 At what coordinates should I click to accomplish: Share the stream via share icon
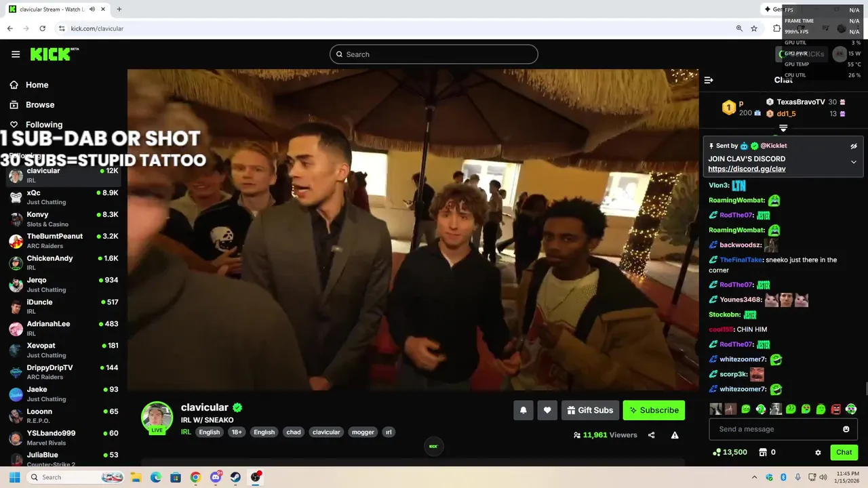[x=651, y=435]
